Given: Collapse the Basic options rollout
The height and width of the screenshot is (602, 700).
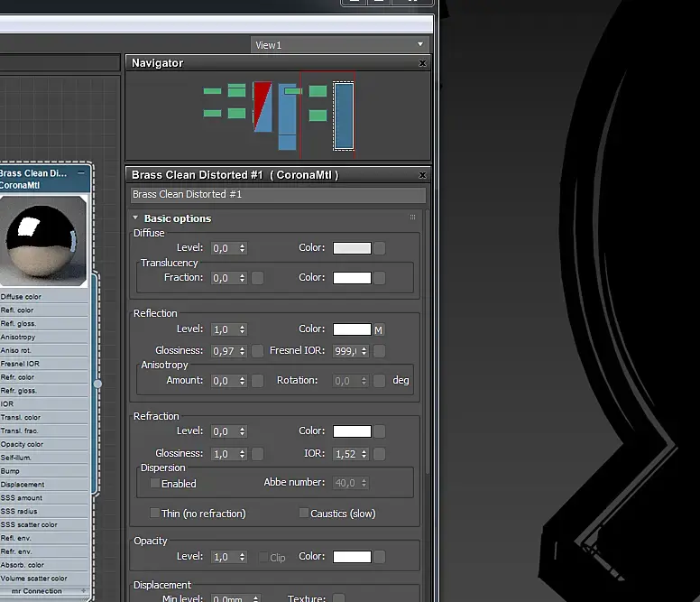Looking at the screenshot, I should (135, 218).
